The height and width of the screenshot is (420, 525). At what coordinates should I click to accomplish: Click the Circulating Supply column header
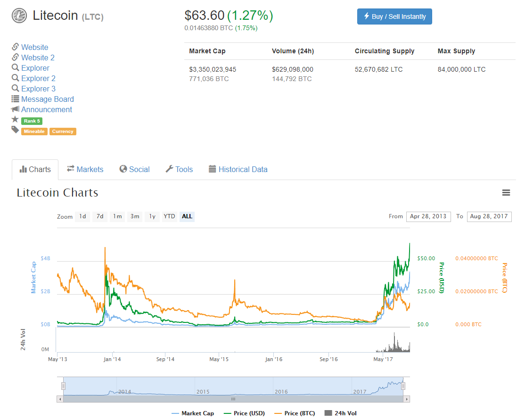pyautogui.click(x=385, y=51)
